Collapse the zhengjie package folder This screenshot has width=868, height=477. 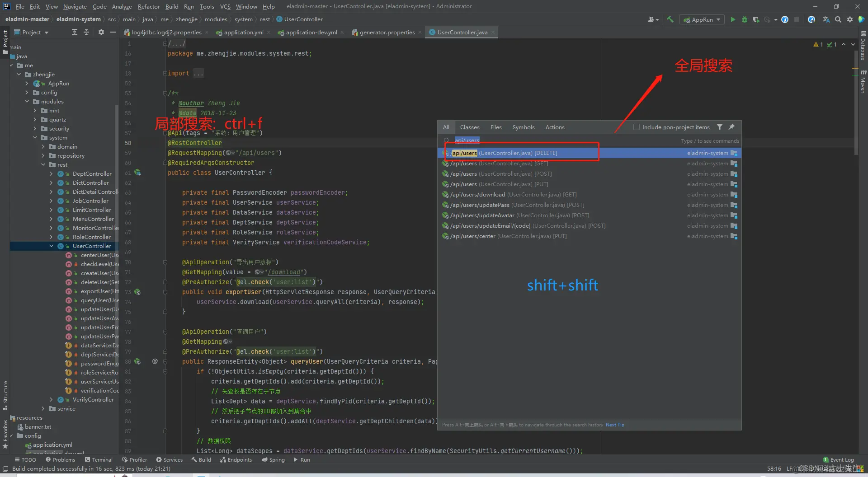pyautogui.click(x=19, y=74)
